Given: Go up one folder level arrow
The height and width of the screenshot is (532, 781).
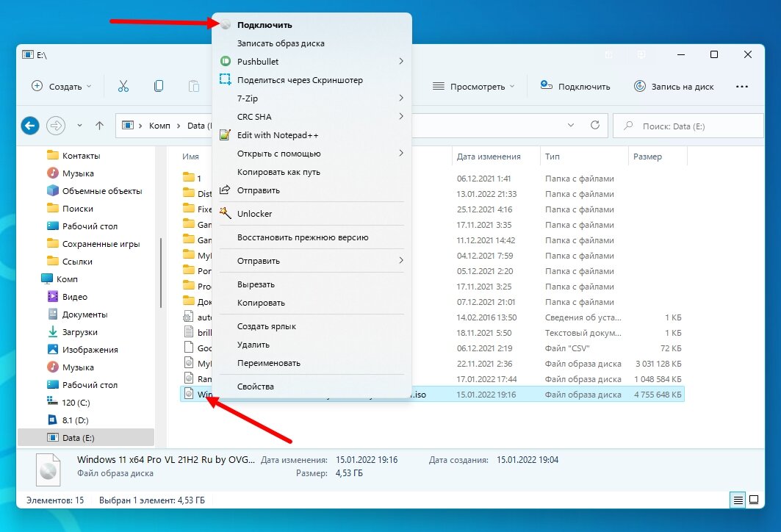Looking at the screenshot, I should (x=100, y=126).
